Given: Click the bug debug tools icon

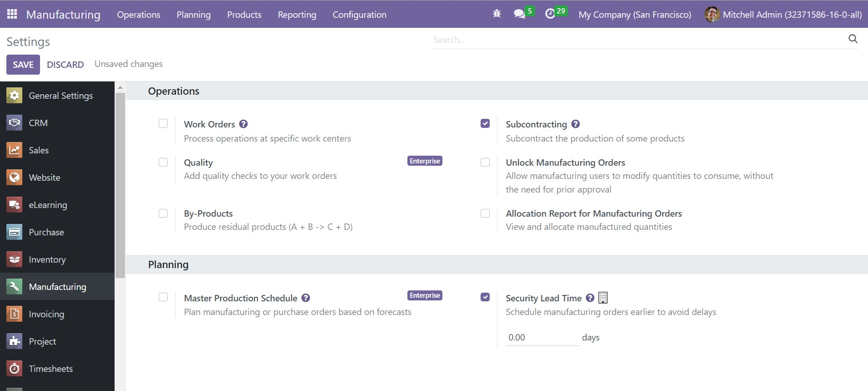Looking at the screenshot, I should click(x=497, y=14).
